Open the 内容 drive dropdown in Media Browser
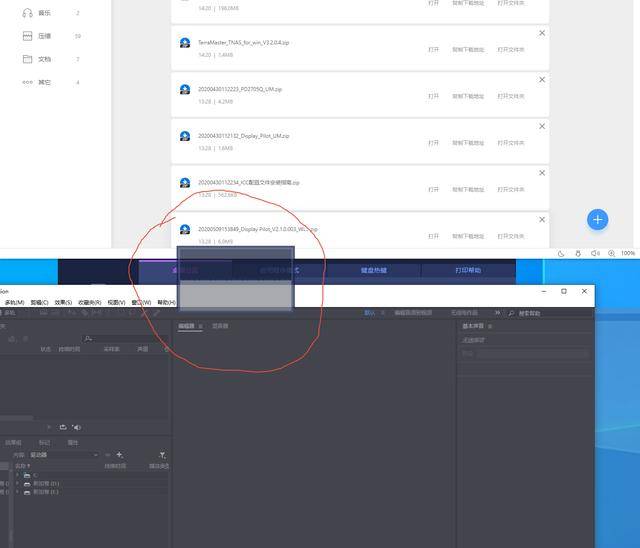Viewport: 640px width, 548px height. pyautogui.click(x=64, y=455)
